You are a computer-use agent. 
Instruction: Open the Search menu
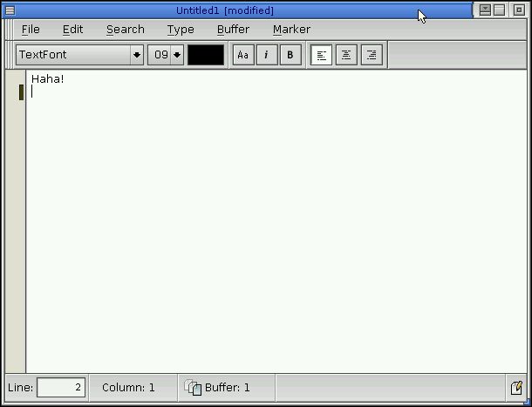[x=125, y=30]
